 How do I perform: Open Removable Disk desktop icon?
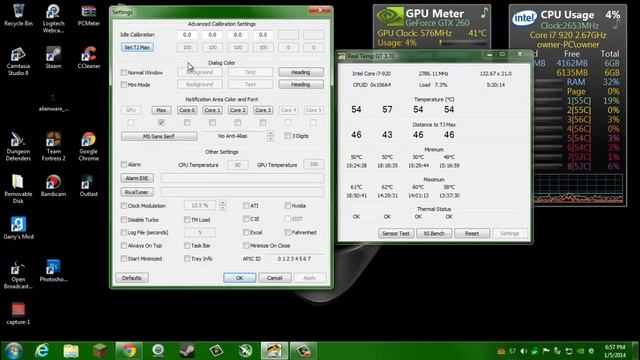18,189
